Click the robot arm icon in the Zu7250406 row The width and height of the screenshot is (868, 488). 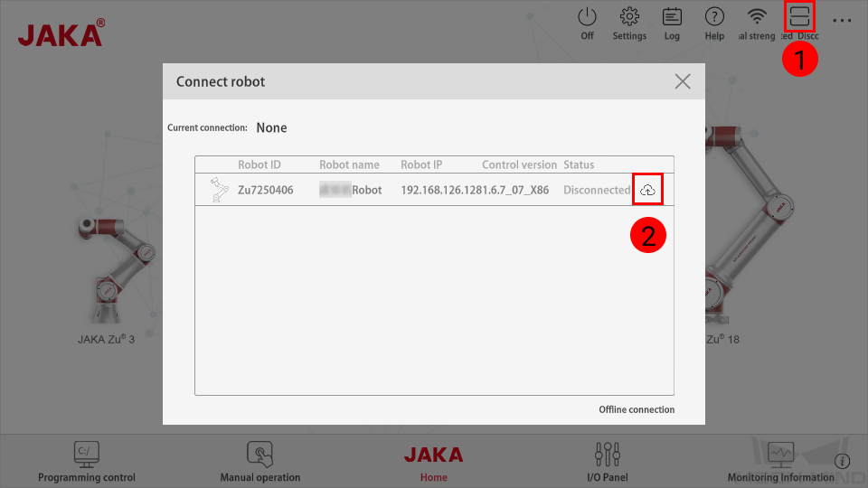point(219,189)
